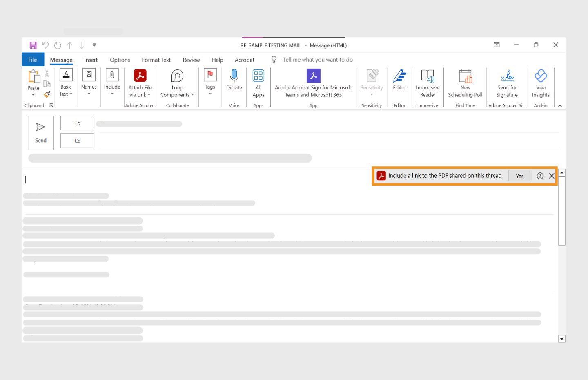Click the To recipients button
Viewport: 588px width, 380px height.
77,123
